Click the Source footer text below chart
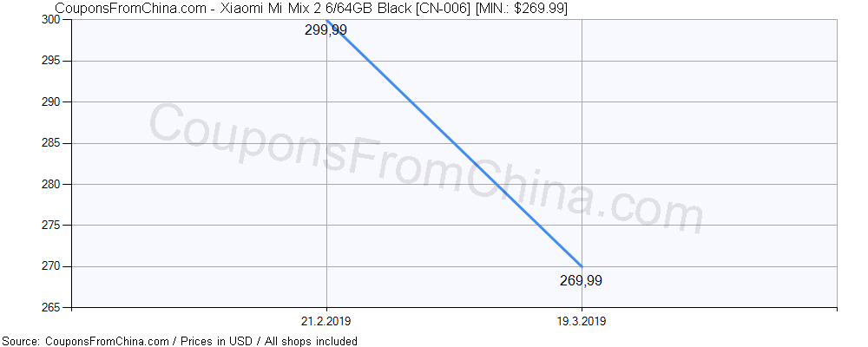This screenshot has height=347, width=868. (180, 341)
